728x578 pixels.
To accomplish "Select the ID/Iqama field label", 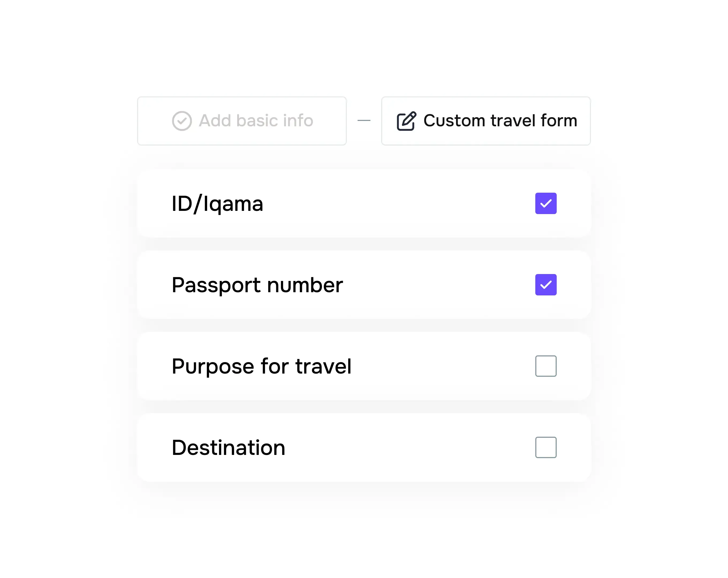I will pos(217,203).
